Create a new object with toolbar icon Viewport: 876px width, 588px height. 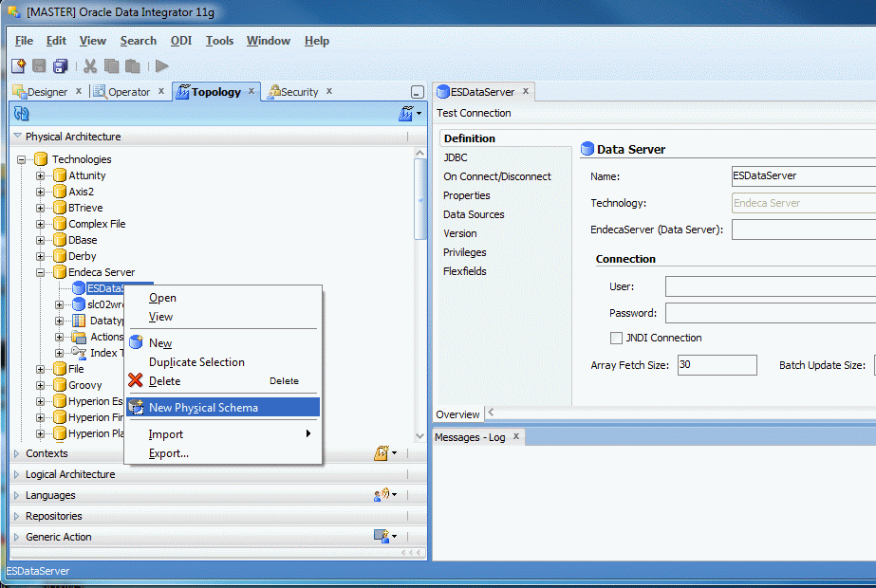pos(17,64)
